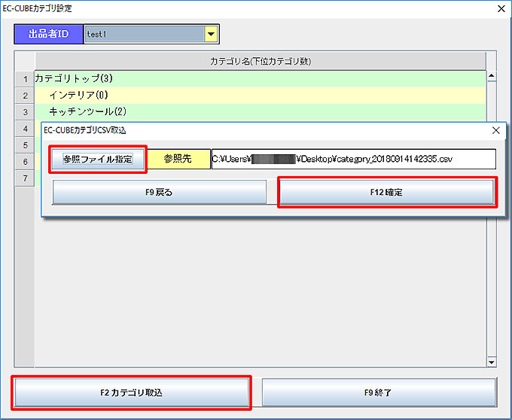Close the EC-CUBEカテゴリCSV取込 dialog

pyautogui.click(x=495, y=130)
